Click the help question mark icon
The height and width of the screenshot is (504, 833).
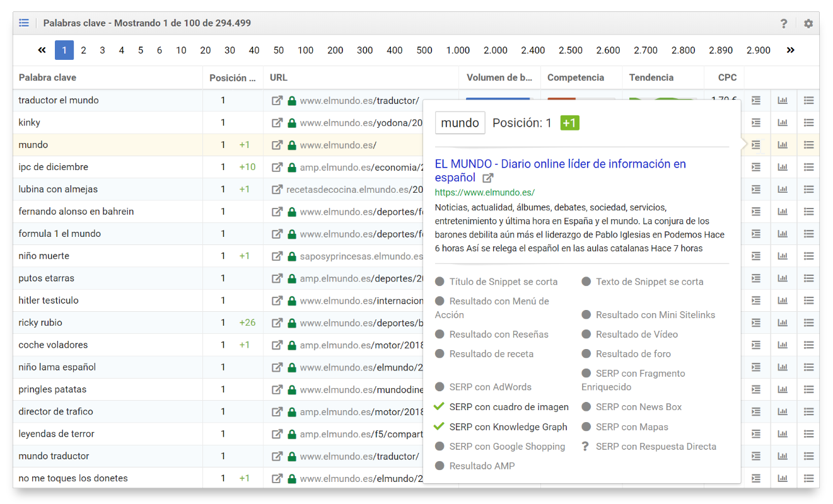point(784,23)
